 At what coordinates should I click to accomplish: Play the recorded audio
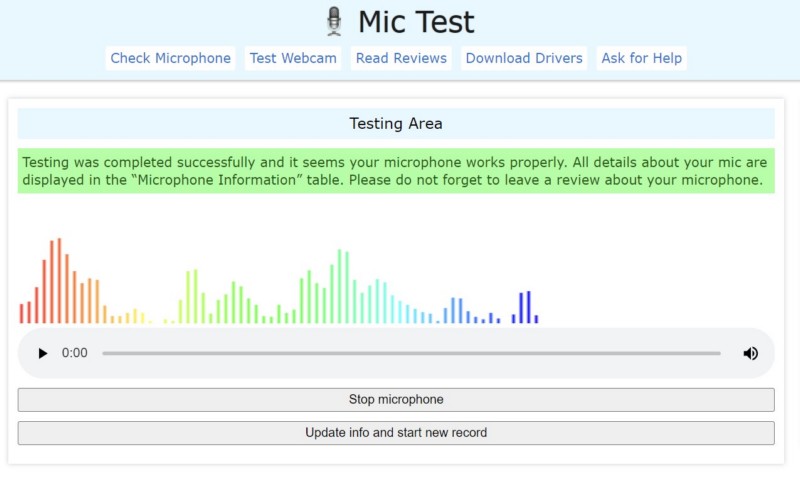click(x=42, y=353)
